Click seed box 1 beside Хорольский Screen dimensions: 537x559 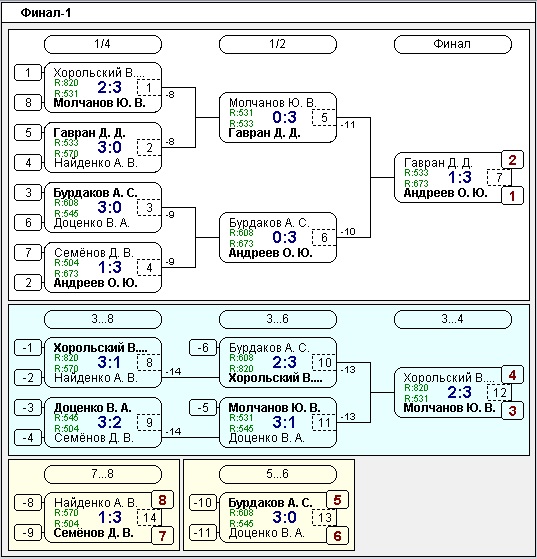click(x=28, y=73)
